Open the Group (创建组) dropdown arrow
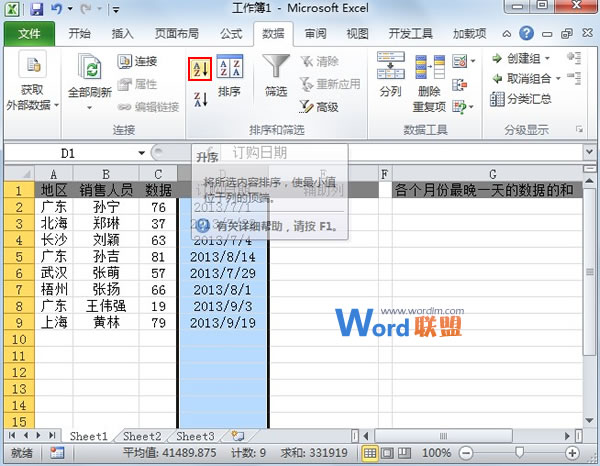The height and width of the screenshot is (466, 600). (x=547, y=59)
